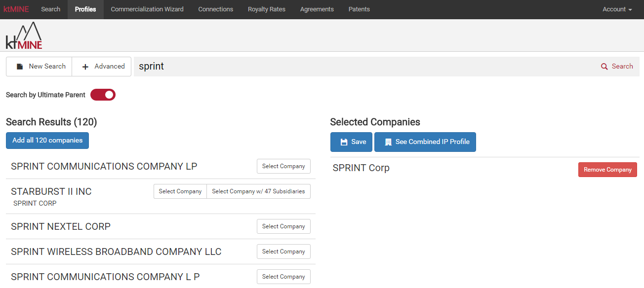Click the Selected Companies heading

point(375,122)
